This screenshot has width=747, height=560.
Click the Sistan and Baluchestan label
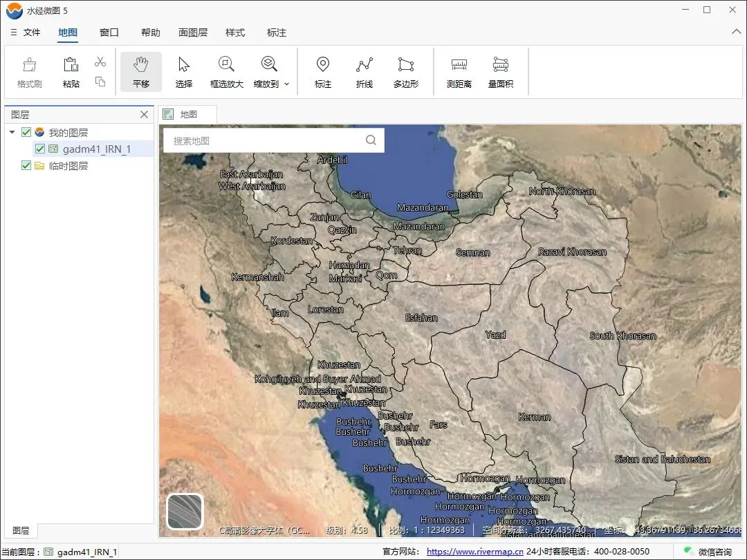click(x=662, y=460)
